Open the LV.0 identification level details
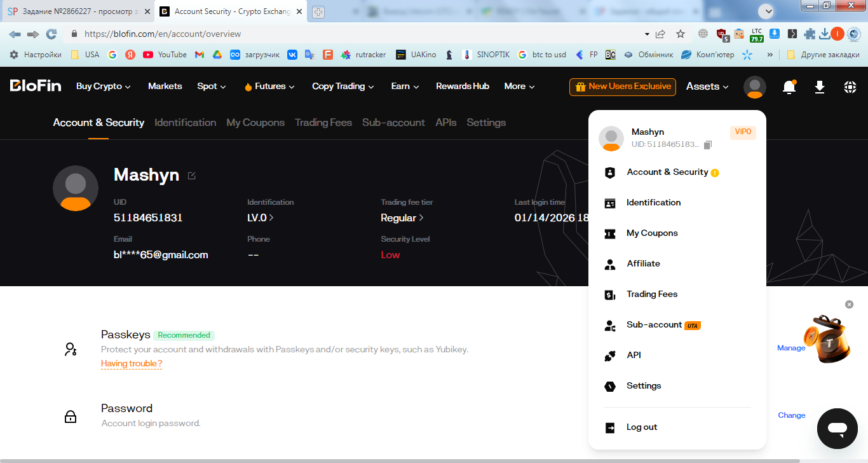868x463 pixels. coord(261,218)
